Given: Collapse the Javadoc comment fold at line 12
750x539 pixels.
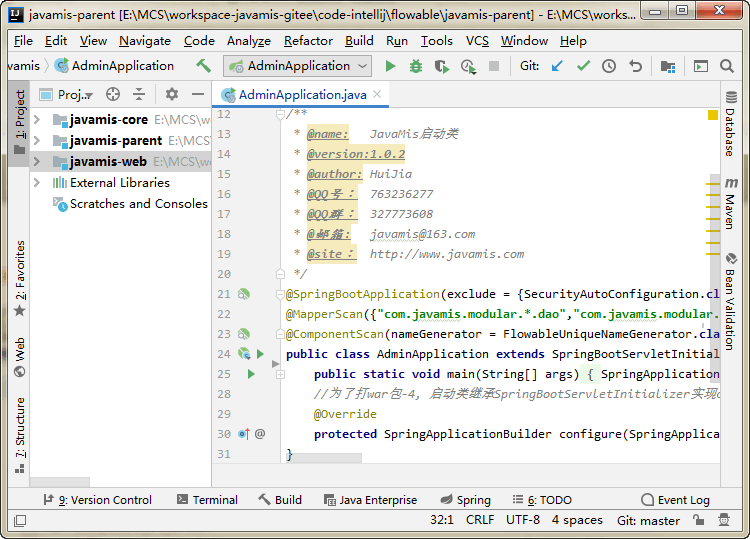Looking at the screenshot, I should click(x=280, y=114).
